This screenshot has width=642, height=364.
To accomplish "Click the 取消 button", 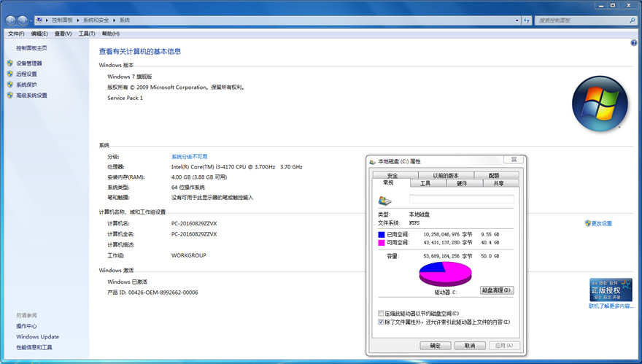I will 470,346.
